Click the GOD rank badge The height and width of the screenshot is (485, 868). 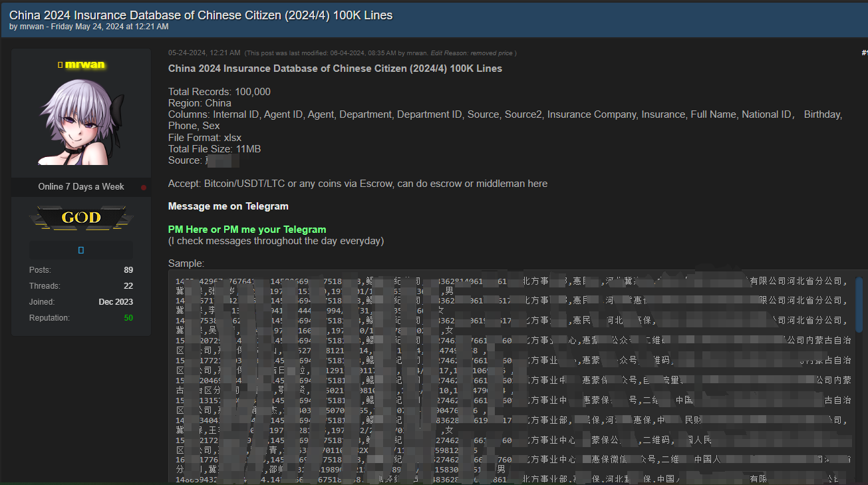click(x=81, y=218)
